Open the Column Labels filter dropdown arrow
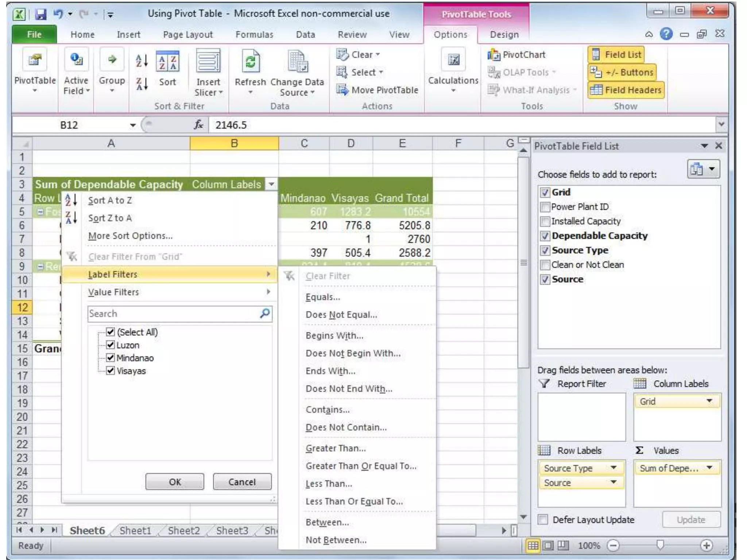Viewport: 747px width, 560px height. point(271,184)
